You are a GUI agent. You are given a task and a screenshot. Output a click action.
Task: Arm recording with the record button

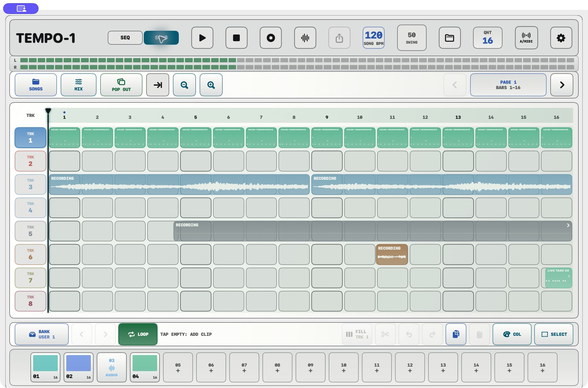271,38
